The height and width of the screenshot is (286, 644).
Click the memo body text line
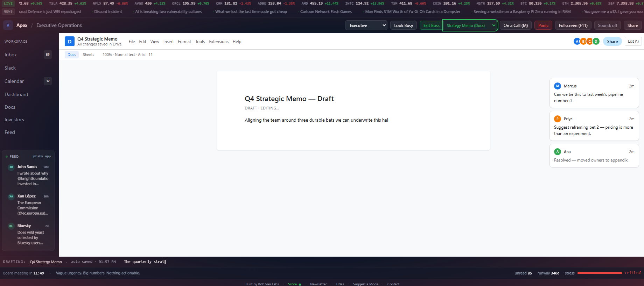tap(317, 120)
